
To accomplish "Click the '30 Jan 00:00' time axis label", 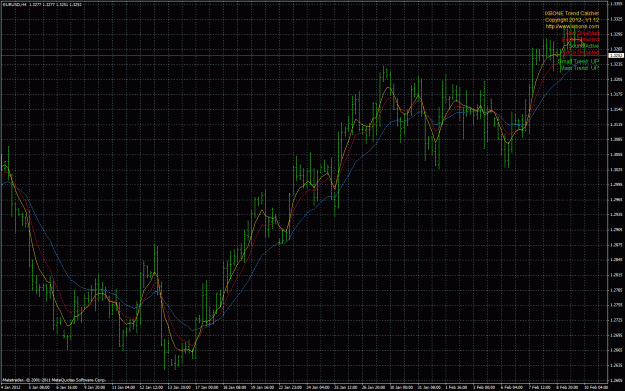I will pyautogui.click(x=401, y=387).
